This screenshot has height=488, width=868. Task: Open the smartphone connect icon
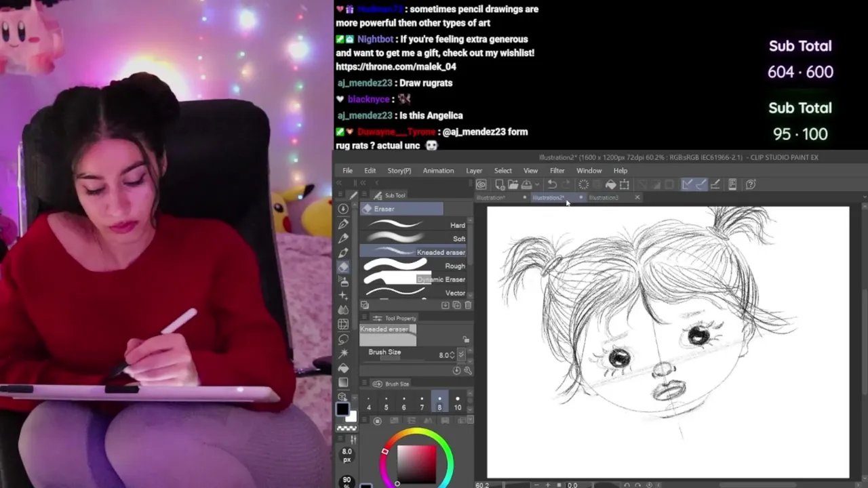(732, 184)
